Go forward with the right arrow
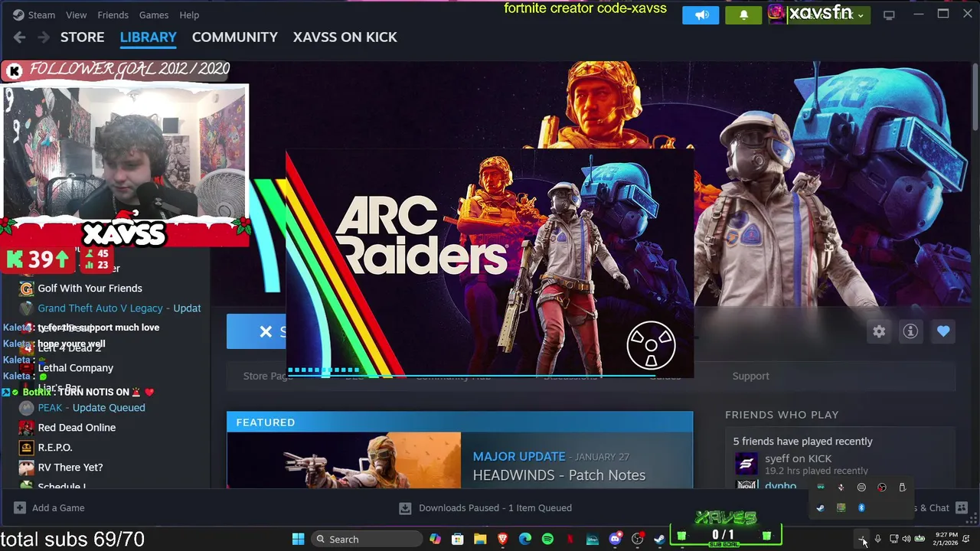The height and width of the screenshot is (551, 980). [44, 37]
